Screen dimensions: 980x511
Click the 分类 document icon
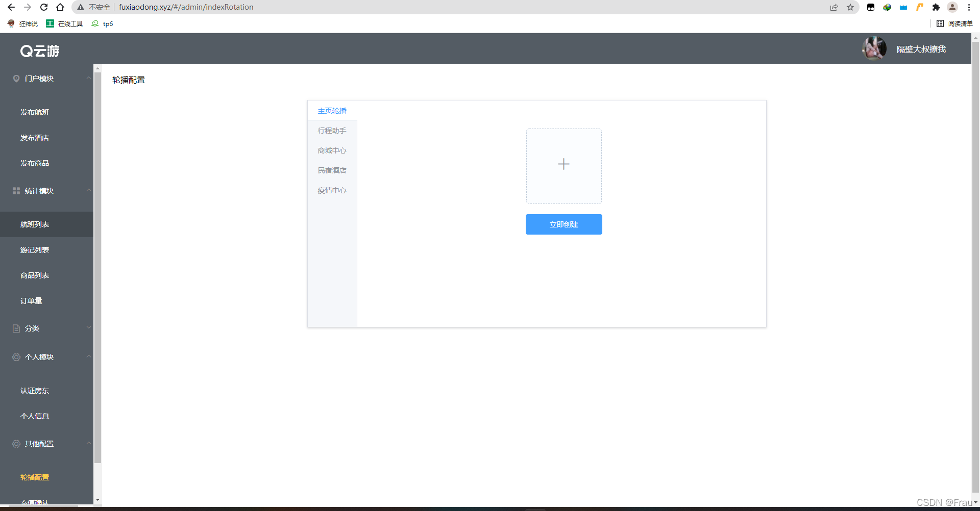pyautogui.click(x=16, y=328)
